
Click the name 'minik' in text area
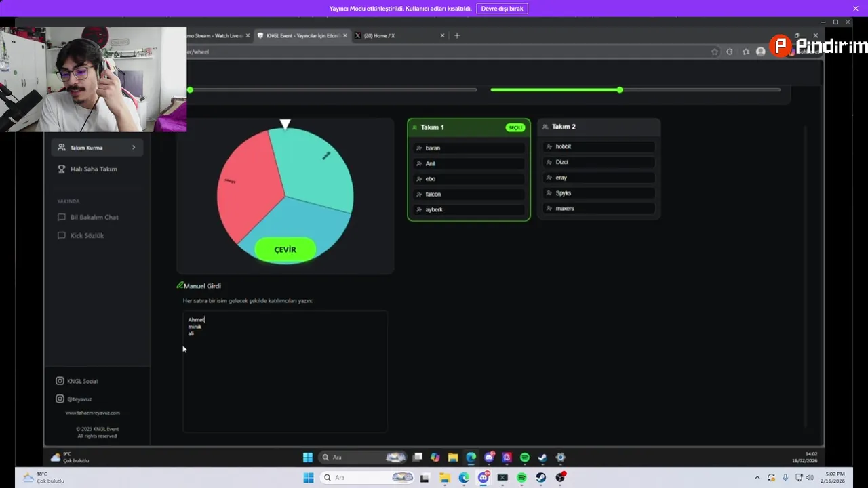tap(195, 327)
